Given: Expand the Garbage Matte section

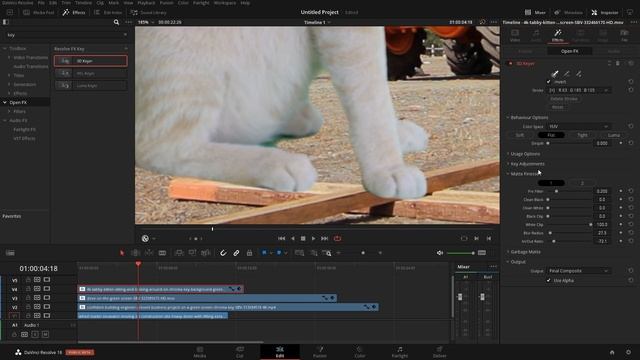Looking at the screenshot, I should click(x=525, y=252).
